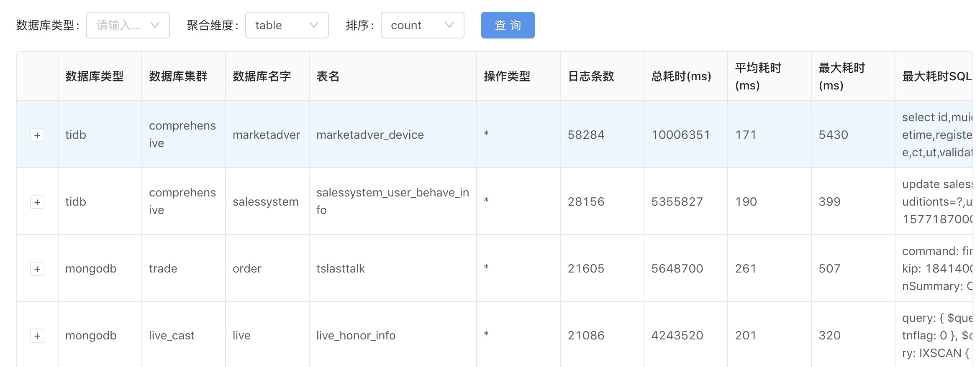The image size is (980, 367).
Task: Click max time value 507
Action: (x=829, y=268)
